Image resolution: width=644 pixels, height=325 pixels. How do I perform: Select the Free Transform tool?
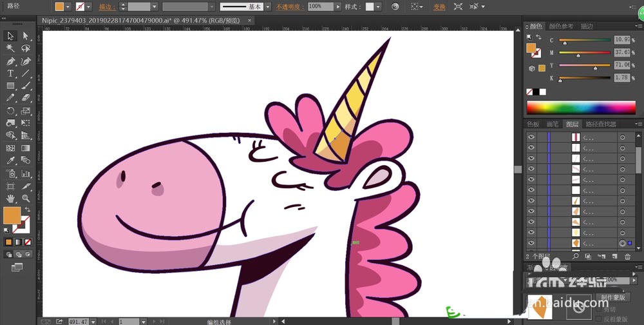tap(26, 123)
